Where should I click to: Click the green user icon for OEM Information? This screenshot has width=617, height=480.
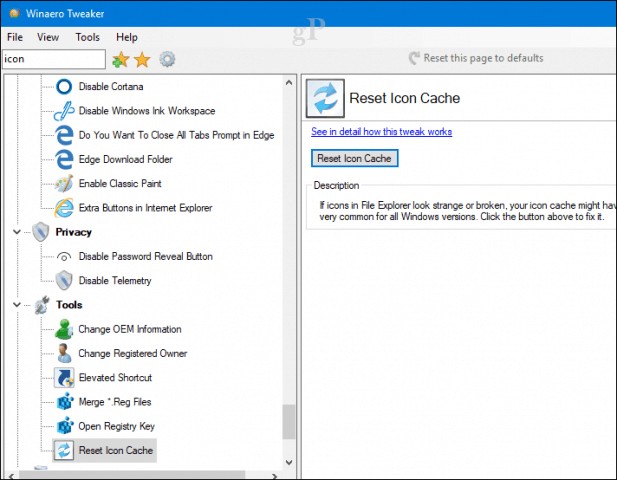(64, 329)
